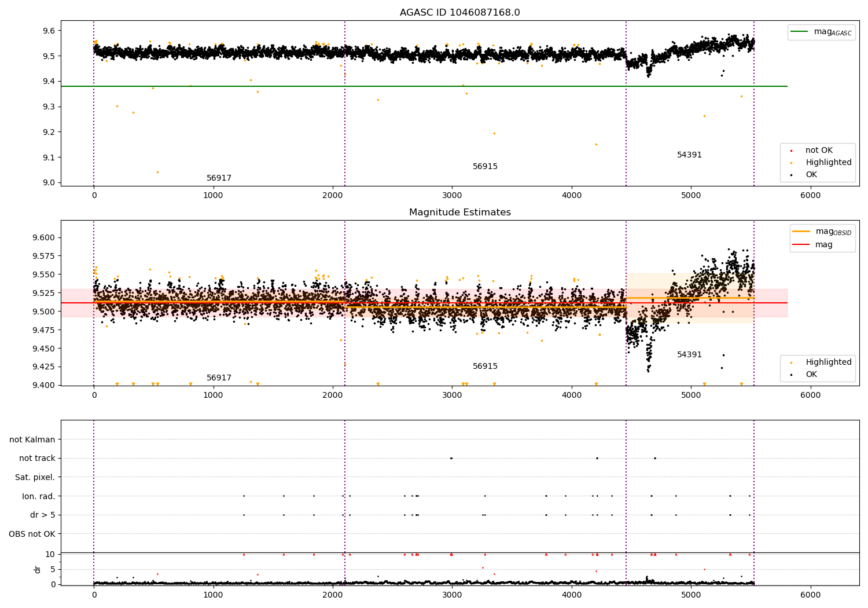Click the "not track" axis label
This screenshot has height=608, width=868.
[37, 459]
